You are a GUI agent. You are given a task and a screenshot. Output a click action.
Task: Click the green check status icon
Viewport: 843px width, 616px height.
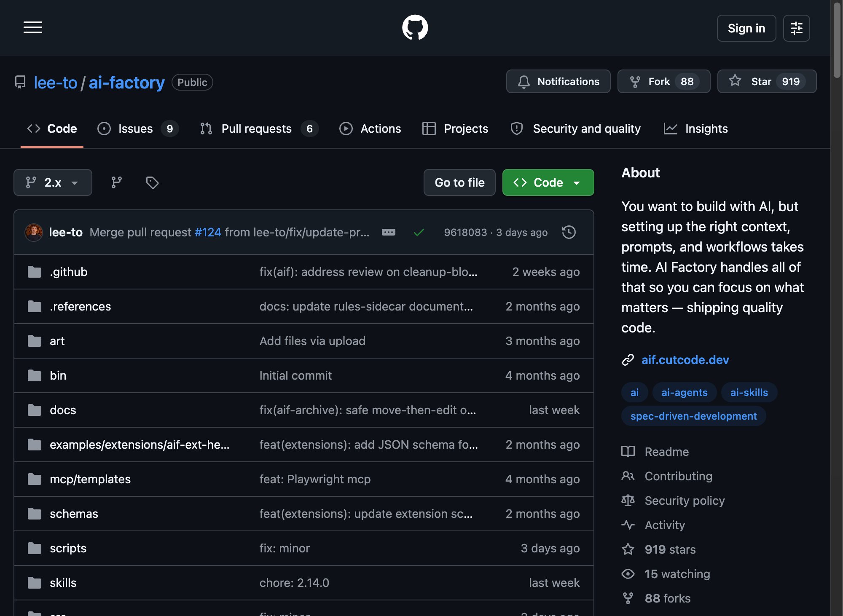click(419, 232)
